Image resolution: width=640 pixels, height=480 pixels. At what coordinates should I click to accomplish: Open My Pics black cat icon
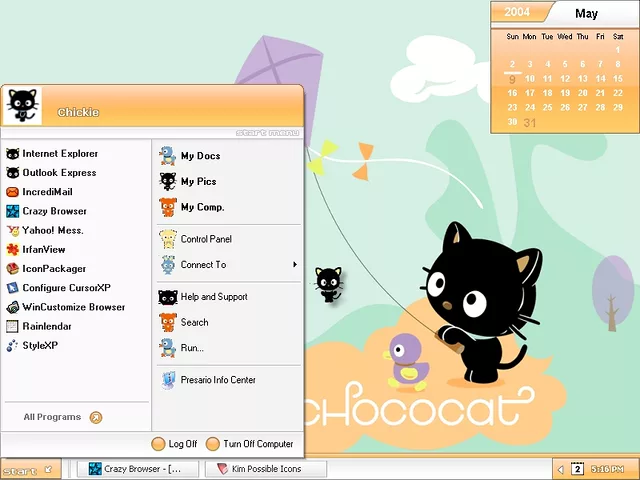[x=167, y=182]
